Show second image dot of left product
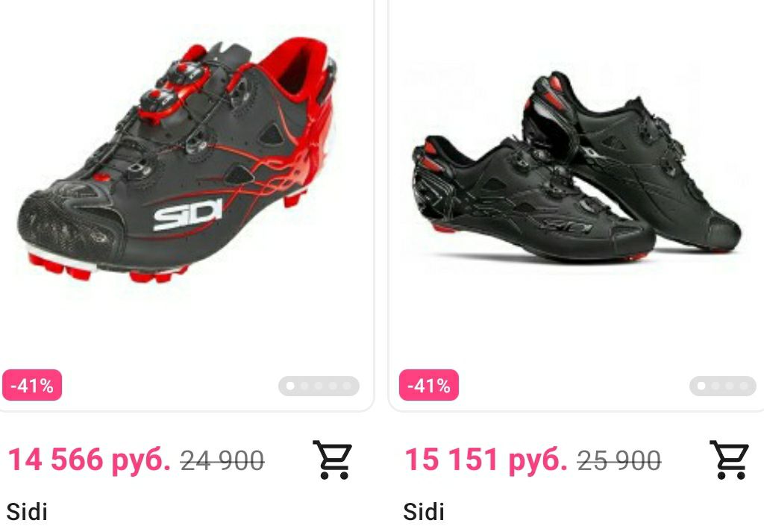Image resolution: width=764 pixels, height=532 pixels. pos(304,386)
